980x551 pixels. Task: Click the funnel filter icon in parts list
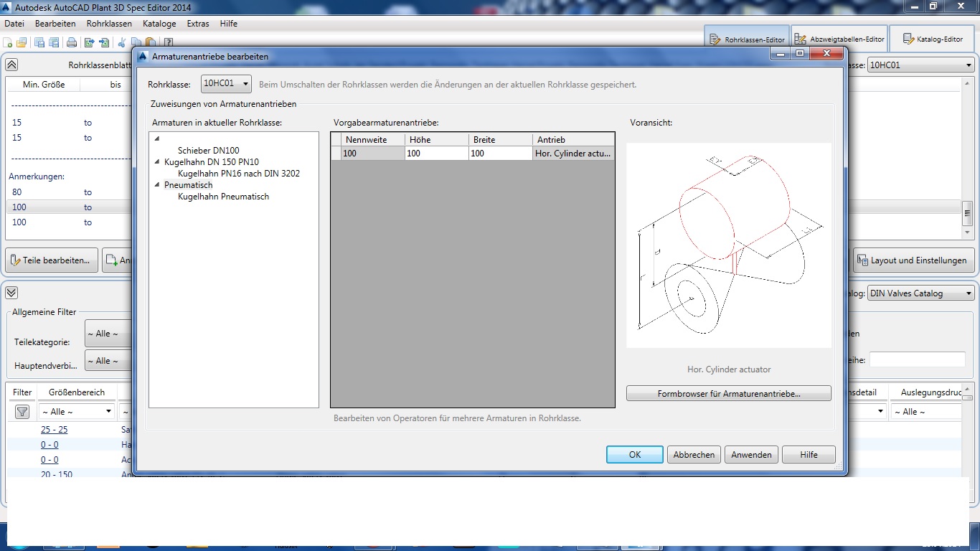pyautogui.click(x=22, y=412)
